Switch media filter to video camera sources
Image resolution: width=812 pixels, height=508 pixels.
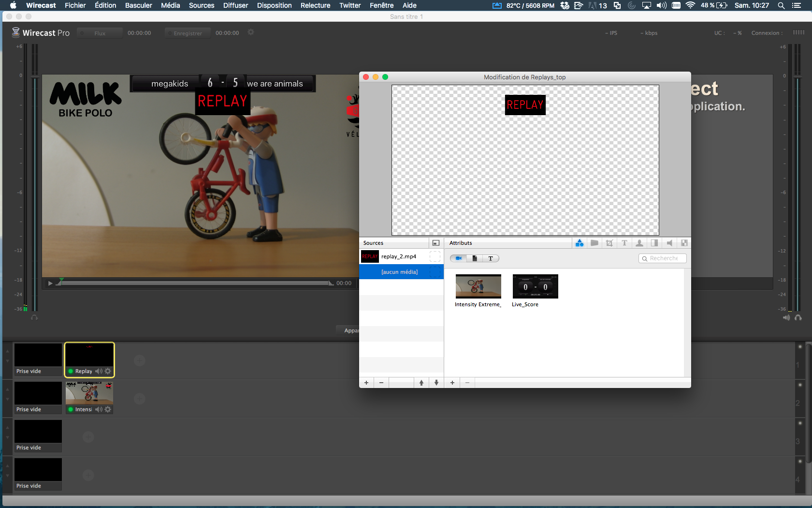coord(458,258)
